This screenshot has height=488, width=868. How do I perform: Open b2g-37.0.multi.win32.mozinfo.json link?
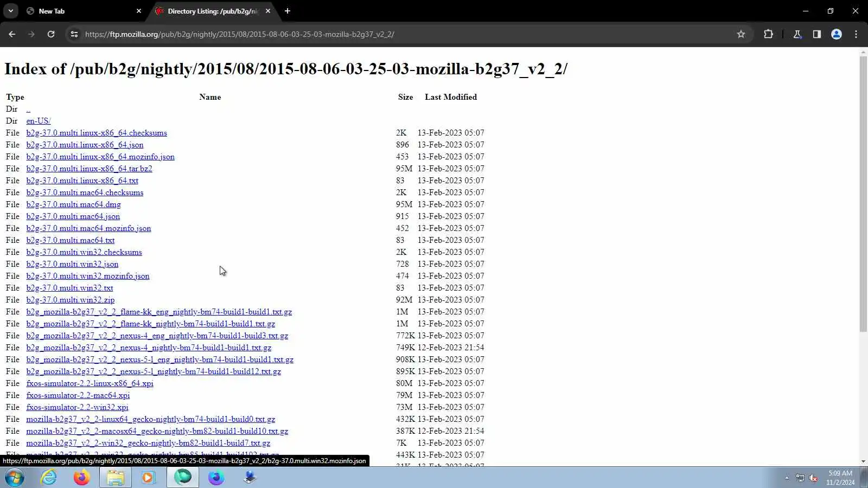tap(88, 276)
